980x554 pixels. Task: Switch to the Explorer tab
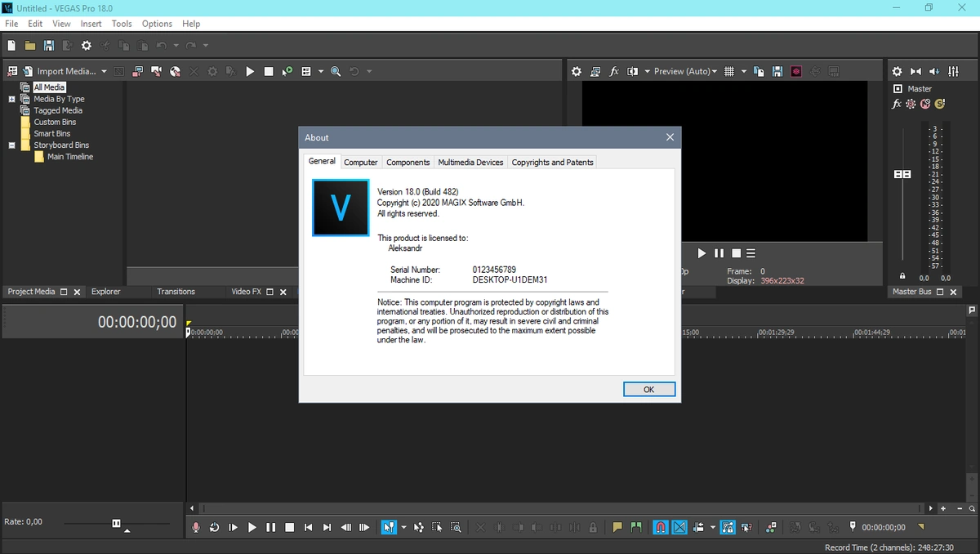[x=106, y=292]
